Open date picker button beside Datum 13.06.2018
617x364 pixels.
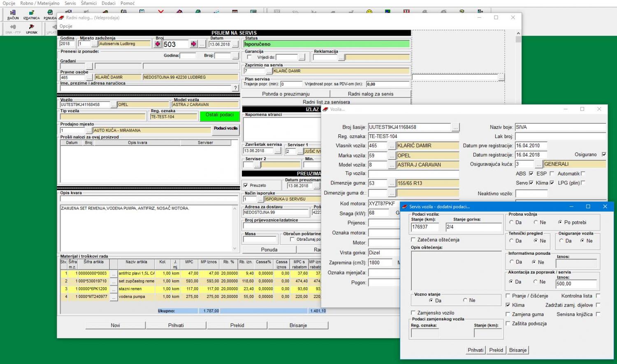point(235,44)
